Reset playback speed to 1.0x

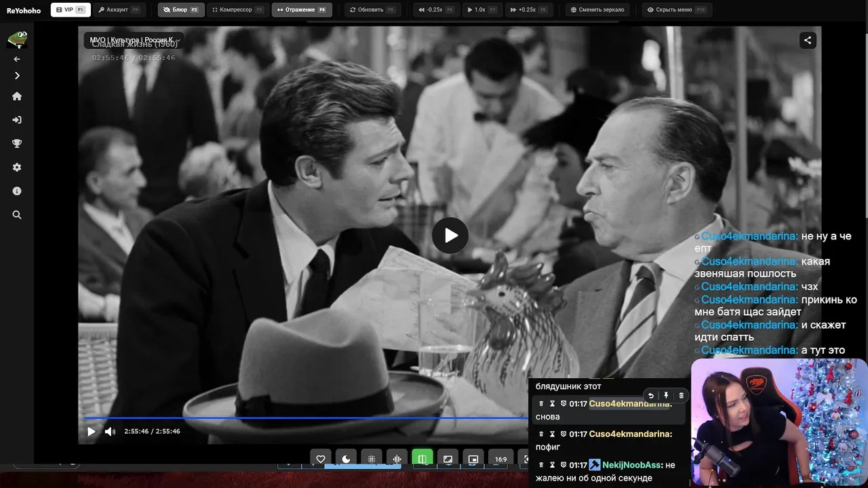point(482,10)
